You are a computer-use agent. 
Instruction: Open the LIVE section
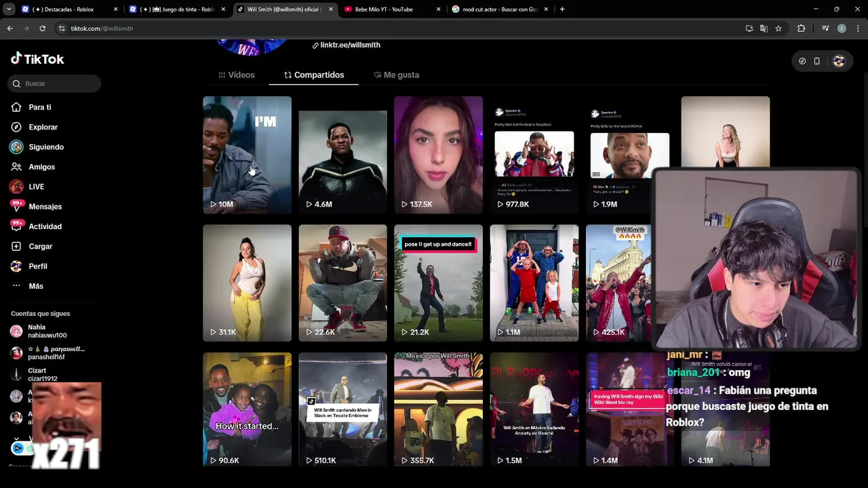point(27,186)
